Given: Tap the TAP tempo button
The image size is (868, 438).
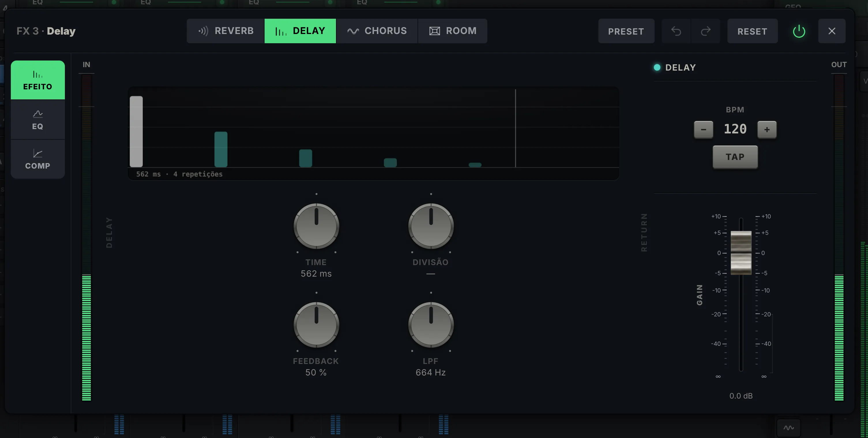Looking at the screenshot, I should coord(735,157).
